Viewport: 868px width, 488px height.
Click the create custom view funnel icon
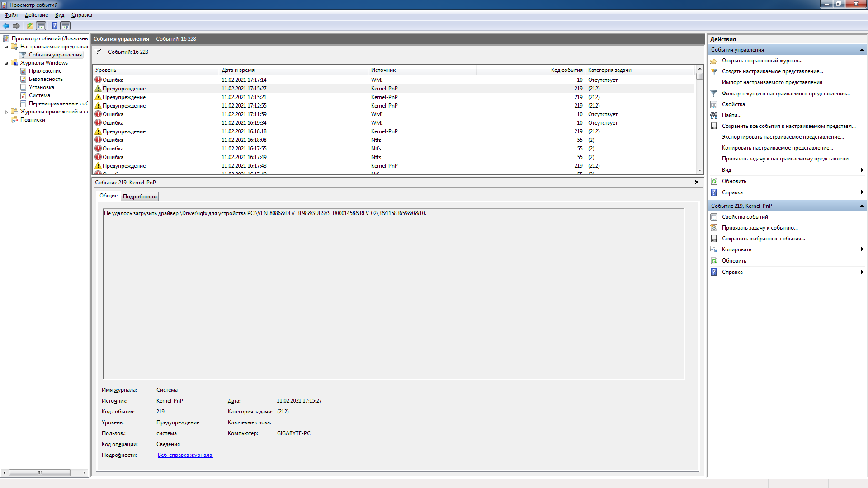point(714,71)
